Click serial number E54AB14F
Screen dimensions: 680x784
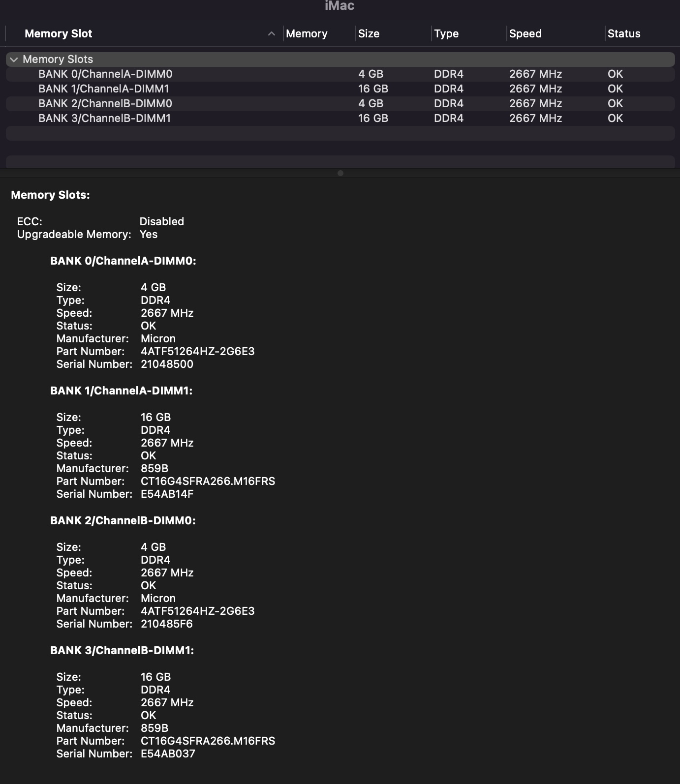[x=167, y=494]
